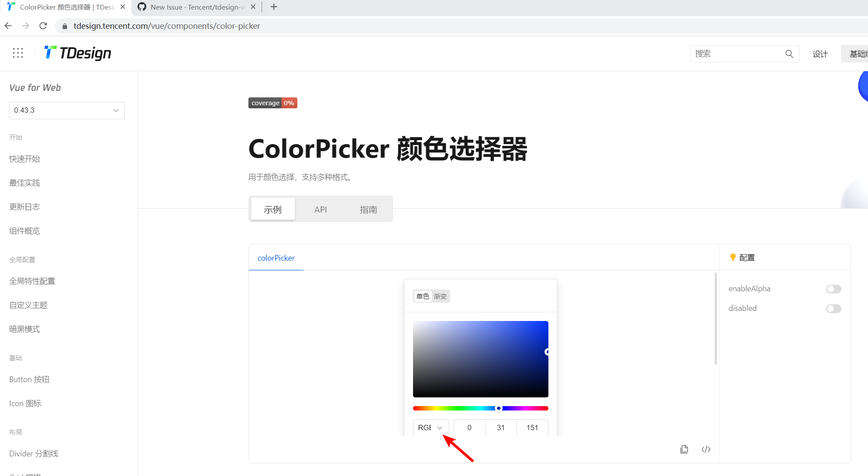Enable the enableAlpha toggle
Image resolution: width=868 pixels, height=476 pixels.
coord(834,289)
